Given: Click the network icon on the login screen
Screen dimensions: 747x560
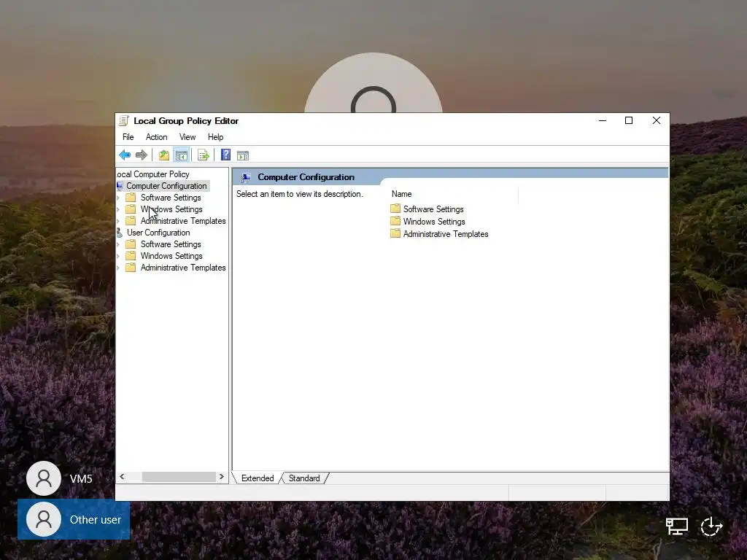Looking at the screenshot, I should (677, 526).
